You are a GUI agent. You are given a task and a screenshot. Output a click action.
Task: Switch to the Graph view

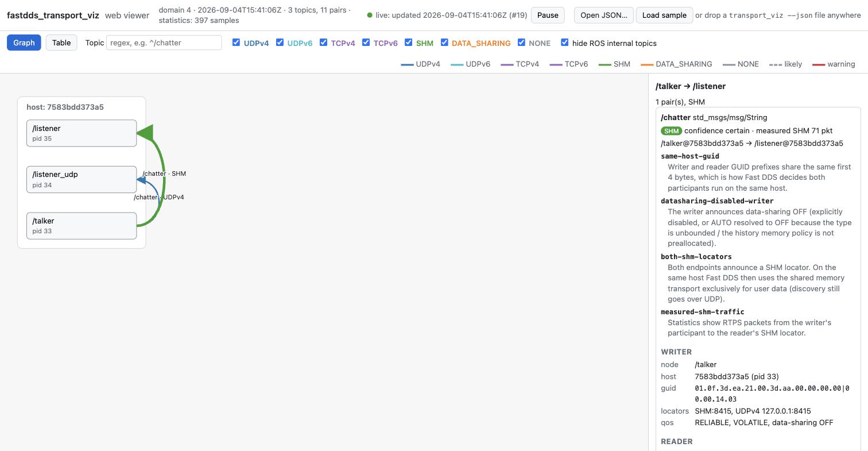point(24,43)
